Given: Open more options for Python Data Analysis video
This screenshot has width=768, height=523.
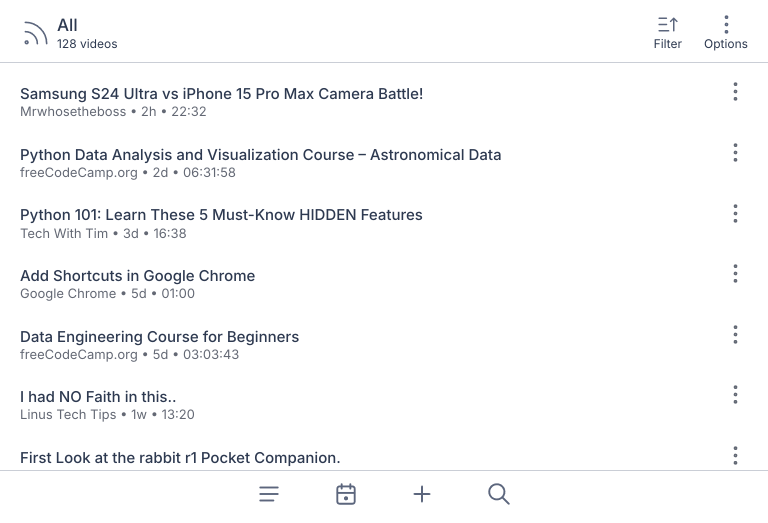Looking at the screenshot, I should (x=735, y=153).
